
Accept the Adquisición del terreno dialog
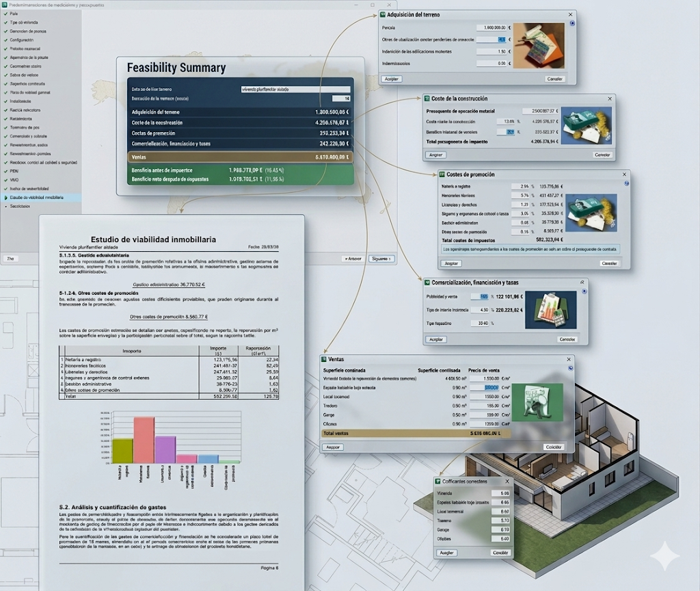click(392, 79)
